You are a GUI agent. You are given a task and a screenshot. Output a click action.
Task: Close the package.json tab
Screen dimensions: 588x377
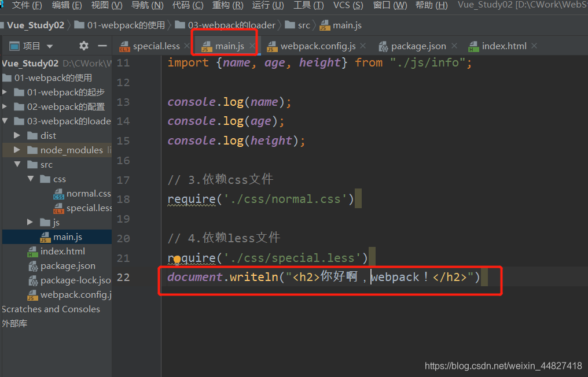click(x=454, y=46)
